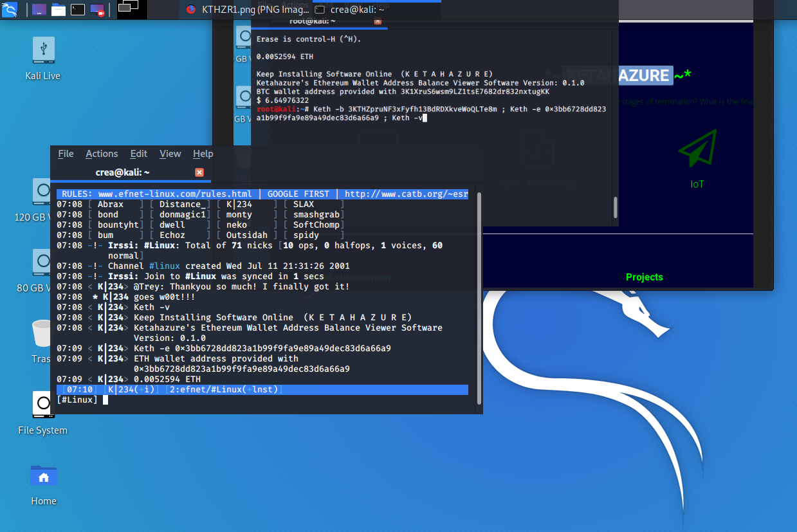
Task: Open the View menu in the terminal
Action: pyautogui.click(x=170, y=154)
